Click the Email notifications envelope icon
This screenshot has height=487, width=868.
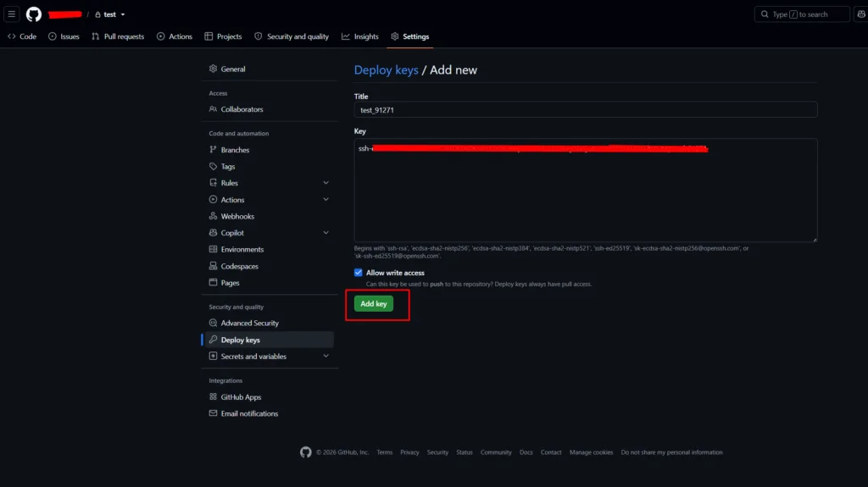coord(213,412)
